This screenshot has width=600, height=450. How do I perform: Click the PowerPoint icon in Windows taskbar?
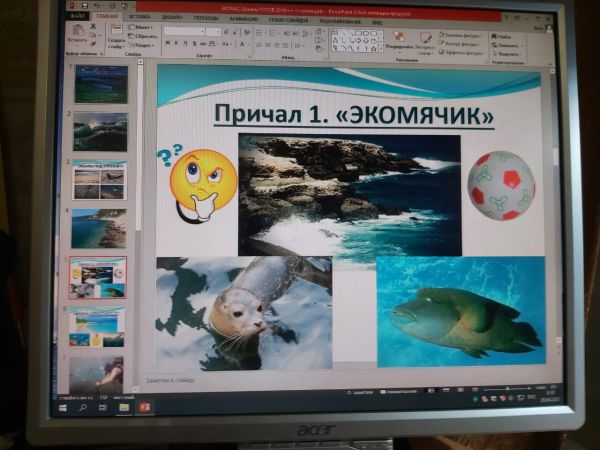[144, 407]
